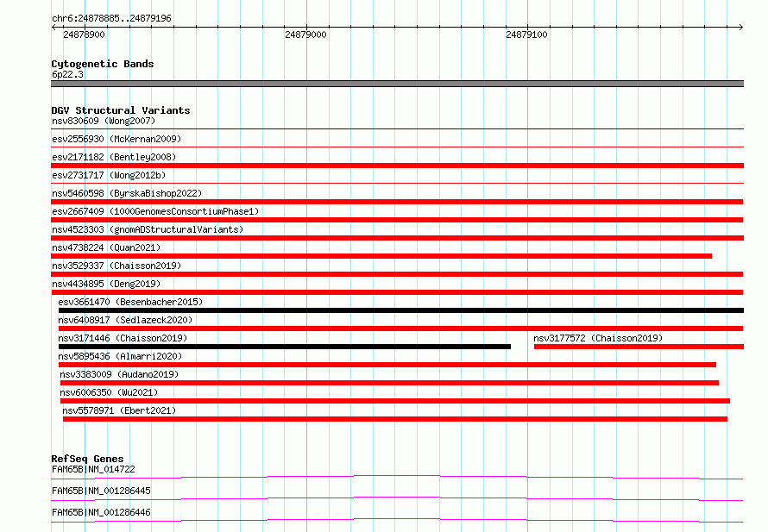Click the red bar under nsv6006350 (Wu2021)
Viewport: 768px width, 532px height.
395,401
